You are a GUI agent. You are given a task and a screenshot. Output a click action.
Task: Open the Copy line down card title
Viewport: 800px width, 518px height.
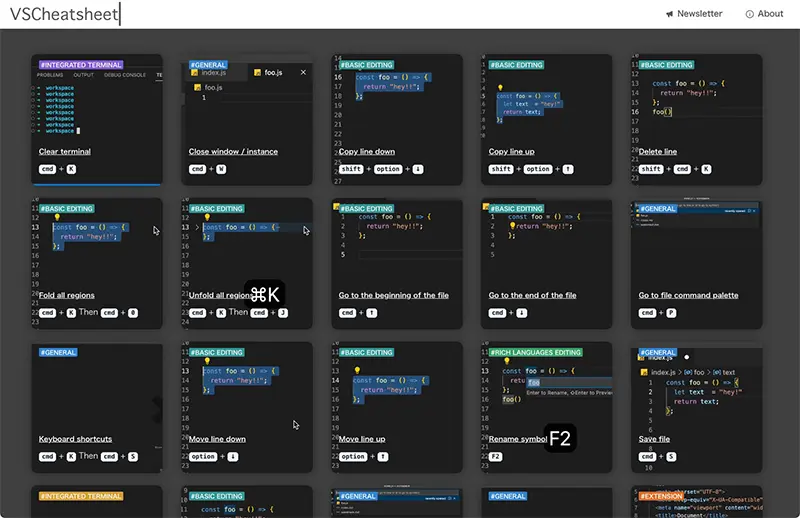pos(367,152)
